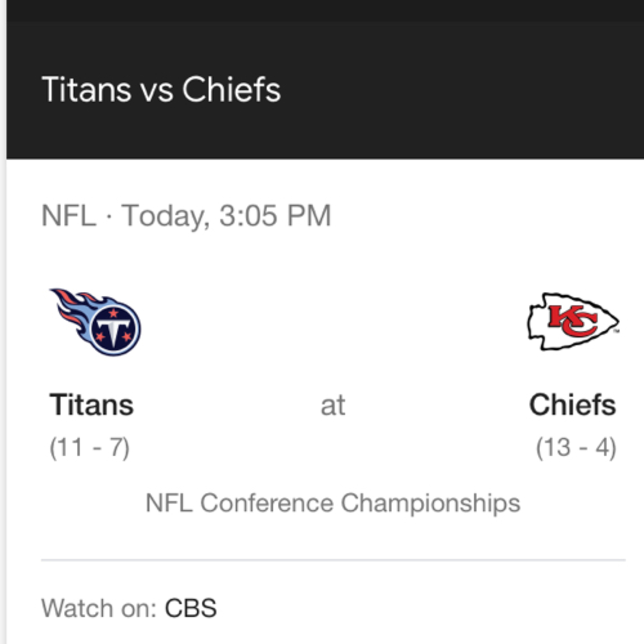The width and height of the screenshot is (644, 644).
Task: Open the Chiefs team name link
Action: pos(572,405)
